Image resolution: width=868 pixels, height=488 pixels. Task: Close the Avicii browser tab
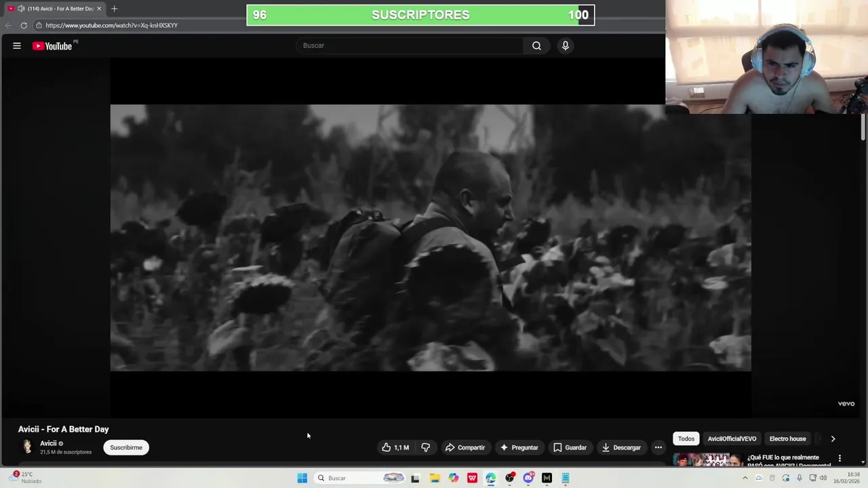coord(99,9)
